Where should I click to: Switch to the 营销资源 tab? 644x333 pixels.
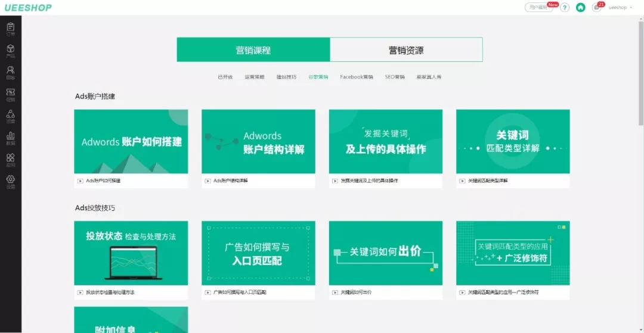(x=406, y=50)
